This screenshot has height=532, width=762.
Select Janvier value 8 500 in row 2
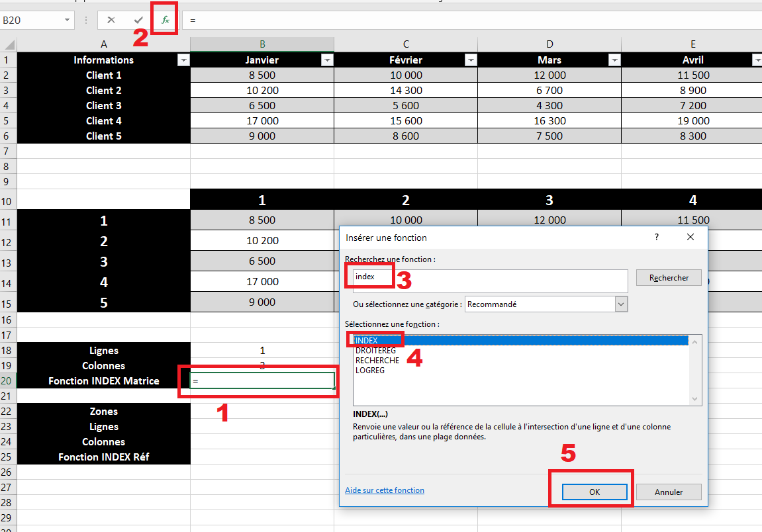tap(262, 75)
